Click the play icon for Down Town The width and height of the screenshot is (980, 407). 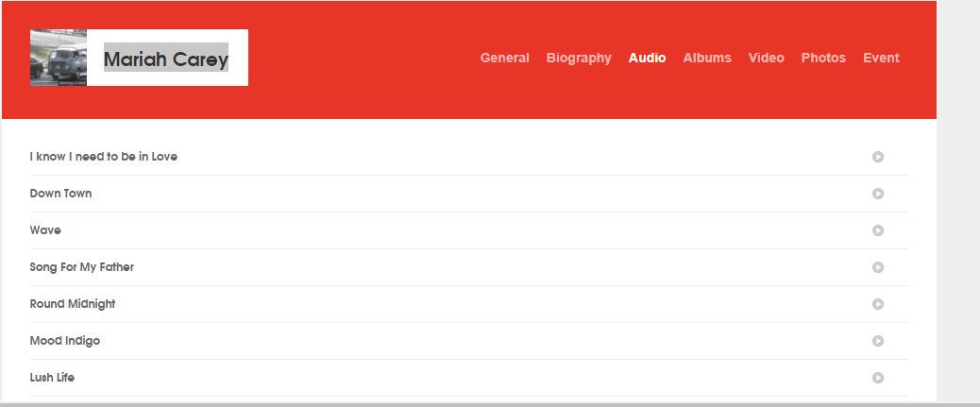878,194
